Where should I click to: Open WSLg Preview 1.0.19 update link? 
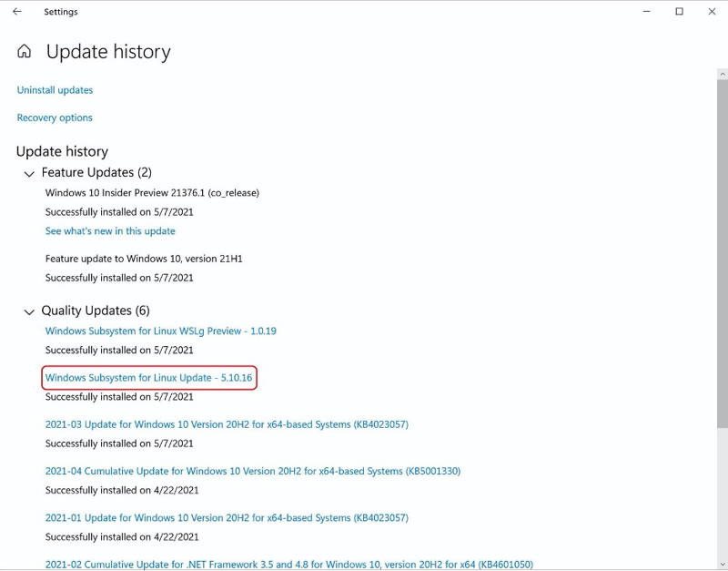coord(161,331)
